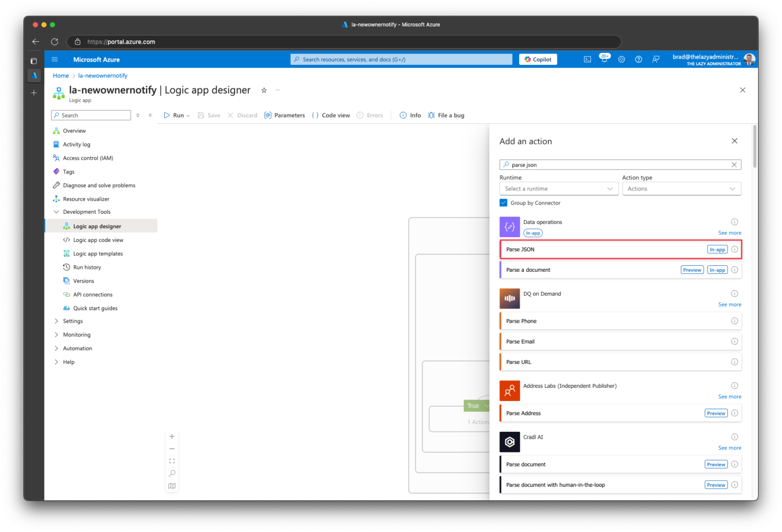This screenshot has height=532, width=782.
Task: Select the Parse Email action
Action: tap(621, 342)
